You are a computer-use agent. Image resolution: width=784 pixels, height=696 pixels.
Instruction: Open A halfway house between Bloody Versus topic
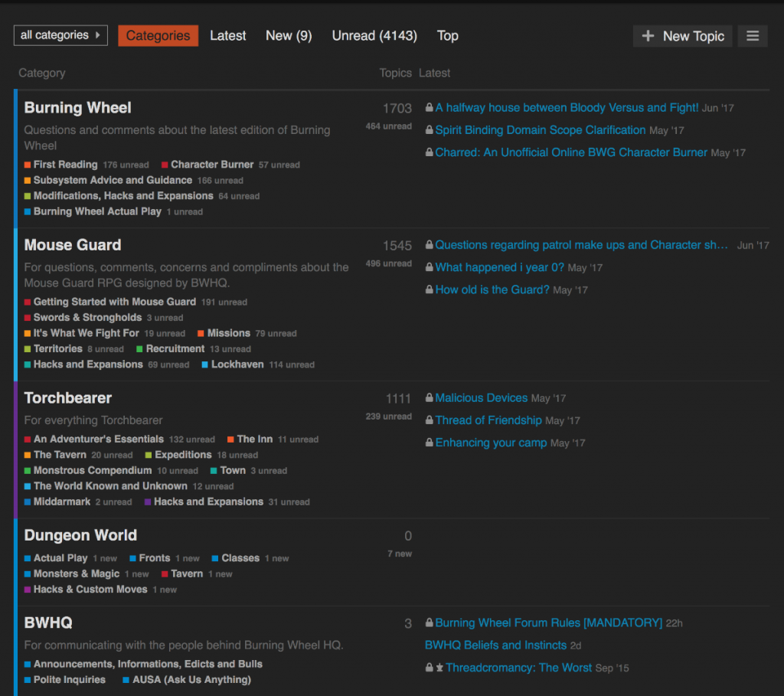pos(567,107)
